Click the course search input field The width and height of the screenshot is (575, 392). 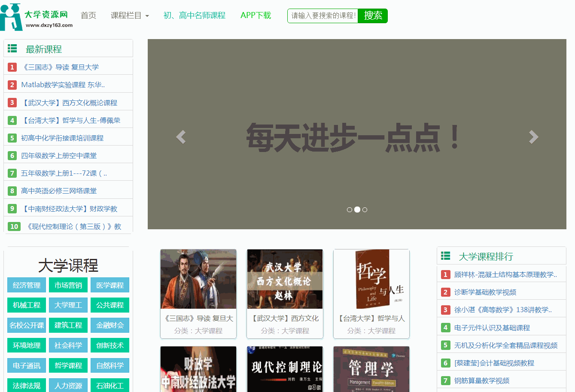tap(322, 16)
